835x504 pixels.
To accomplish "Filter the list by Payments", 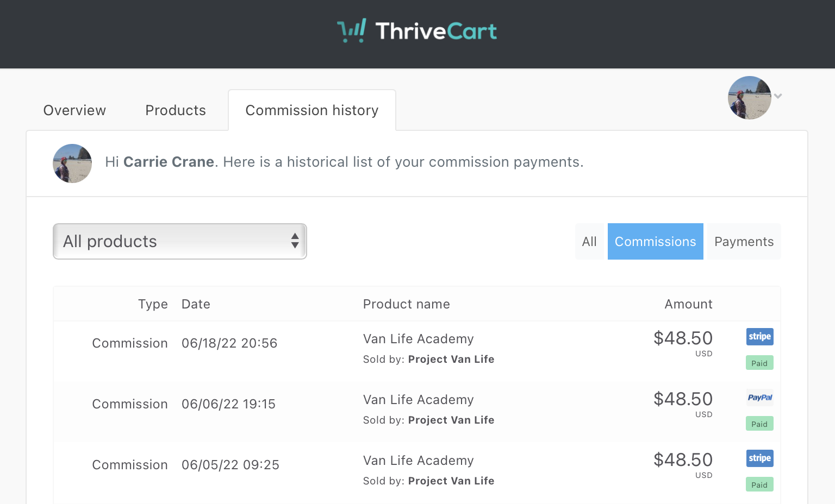I will (744, 242).
